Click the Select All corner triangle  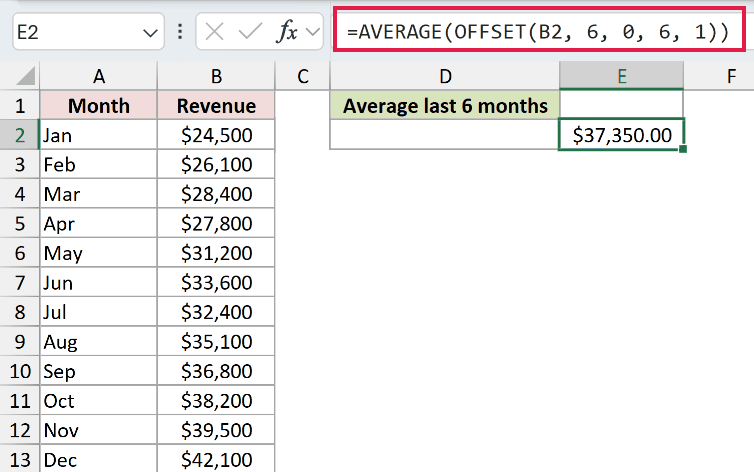[25, 76]
